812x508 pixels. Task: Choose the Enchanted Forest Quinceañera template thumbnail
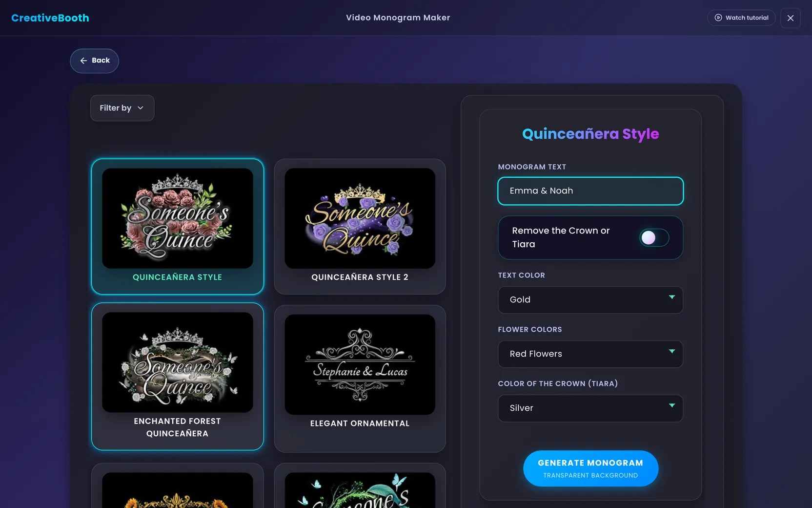tap(178, 362)
